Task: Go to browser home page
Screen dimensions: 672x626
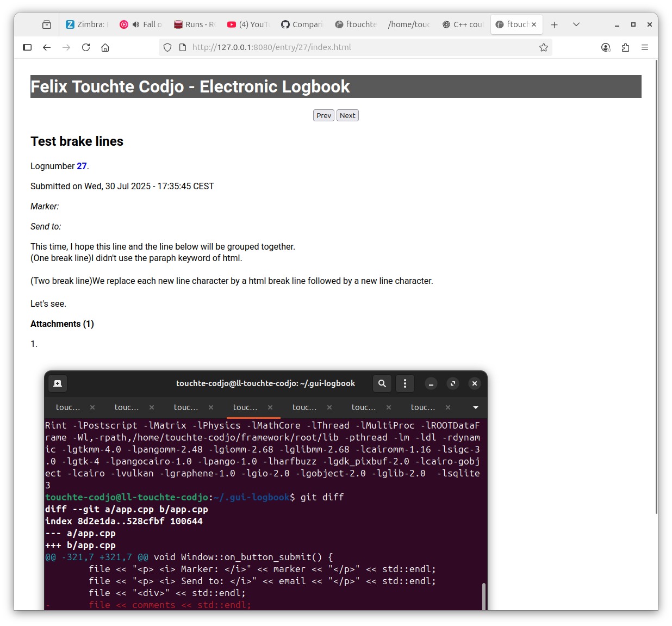Action: (x=105, y=47)
